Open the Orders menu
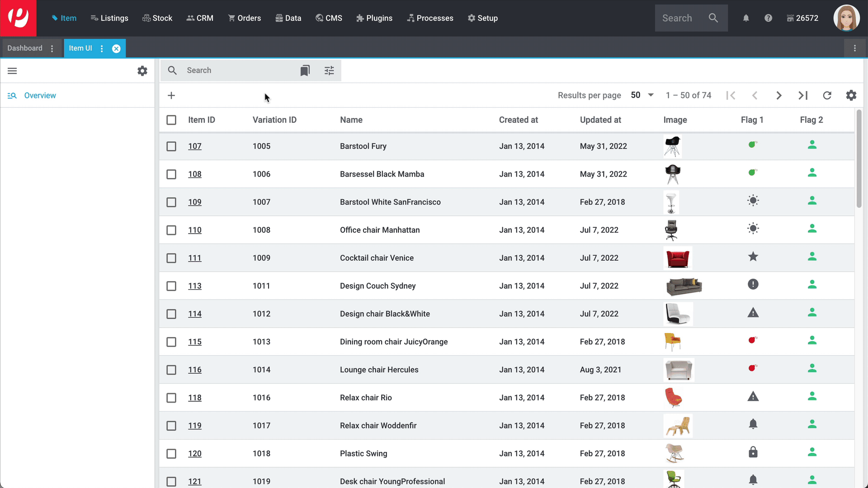 click(x=245, y=18)
